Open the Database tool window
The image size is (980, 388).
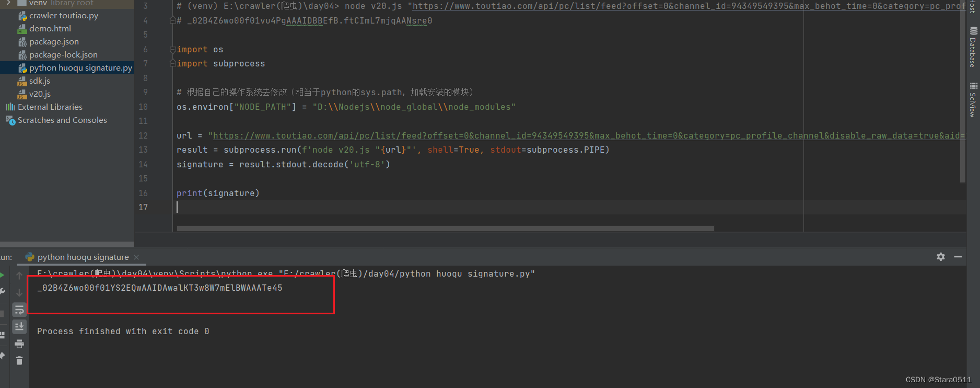coord(973,47)
